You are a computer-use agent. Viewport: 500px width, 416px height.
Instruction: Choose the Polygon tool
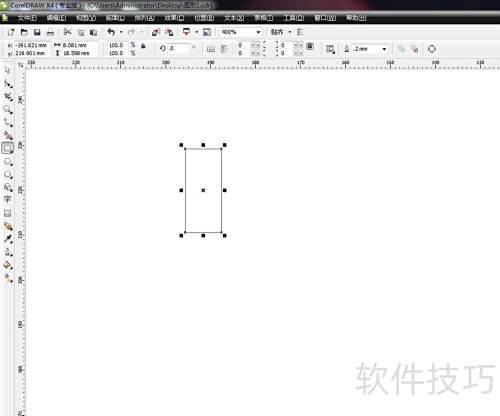pyautogui.click(x=8, y=175)
